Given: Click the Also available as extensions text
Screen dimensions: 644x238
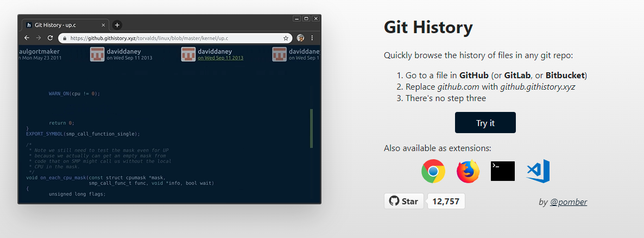Looking at the screenshot, I should coord(438,148).
